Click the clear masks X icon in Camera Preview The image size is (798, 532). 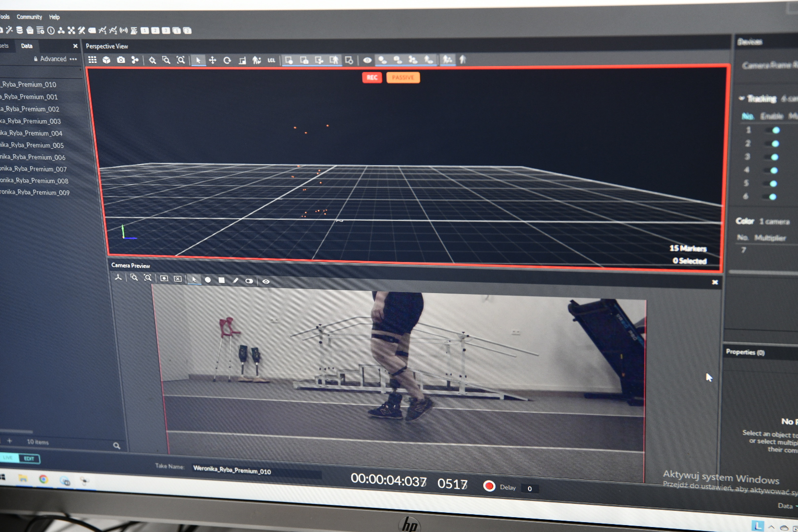point(178,279)
